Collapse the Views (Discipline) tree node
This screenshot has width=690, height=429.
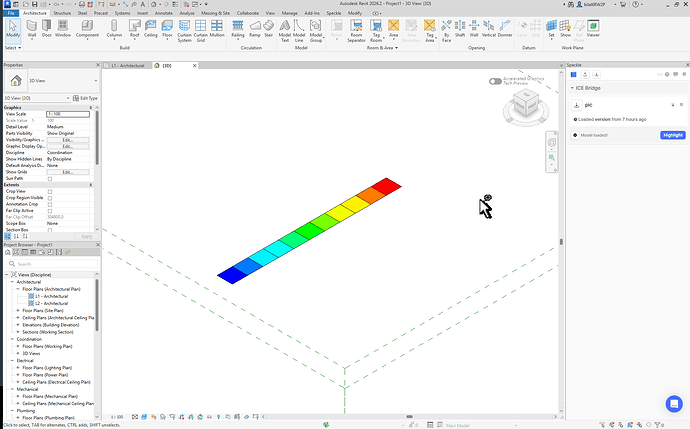[x=7, y=275]
